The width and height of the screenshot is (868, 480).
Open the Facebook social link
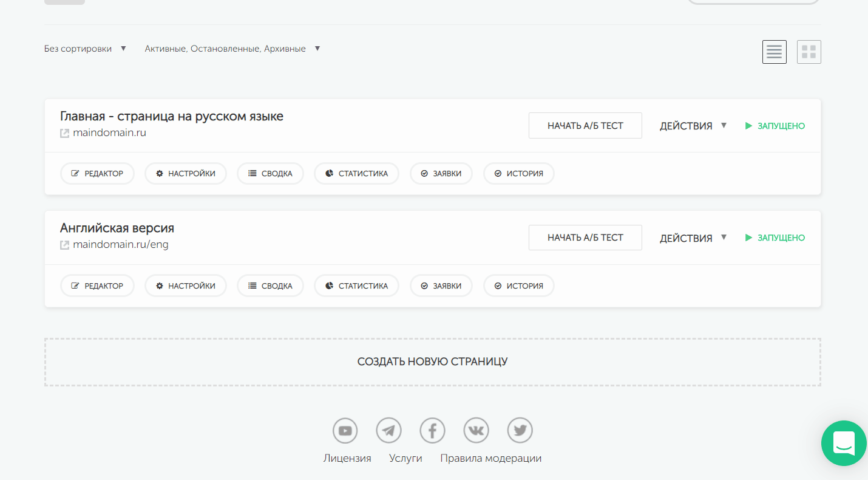(x=433, y=431)
